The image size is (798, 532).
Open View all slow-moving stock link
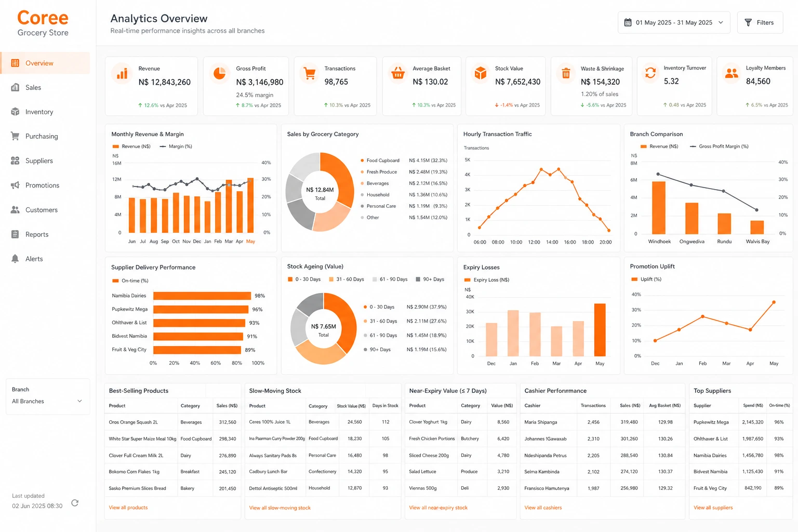click(280, 508)
